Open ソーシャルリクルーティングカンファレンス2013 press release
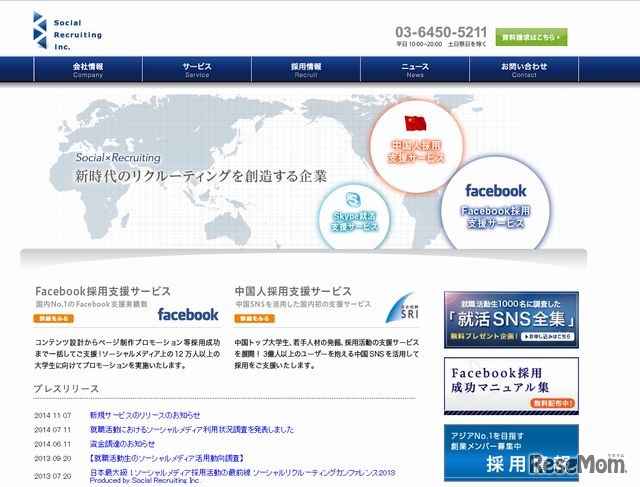This screenshot has height=487, width=640. click(x=242, y=476)
